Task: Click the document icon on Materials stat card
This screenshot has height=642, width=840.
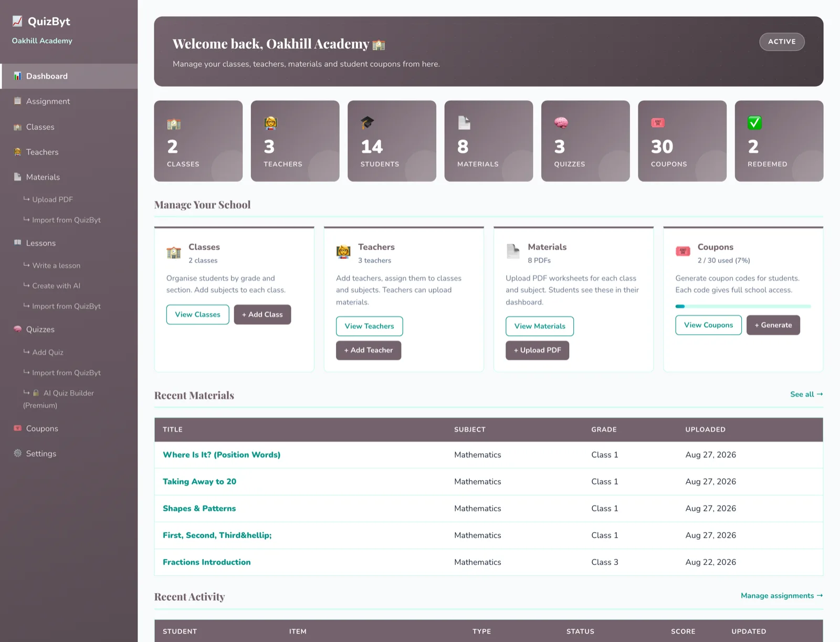Action: (464, 123)
